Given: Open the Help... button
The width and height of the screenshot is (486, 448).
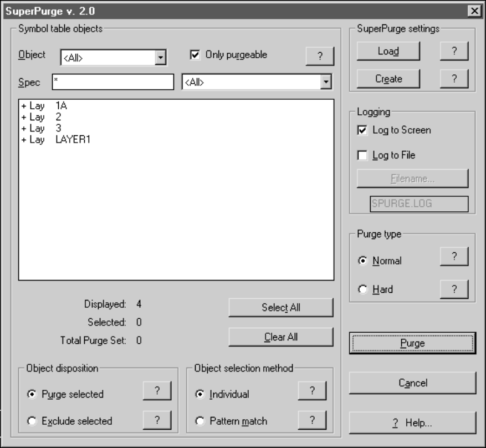Looking at the screenshot, I should (x=412, y=423).
